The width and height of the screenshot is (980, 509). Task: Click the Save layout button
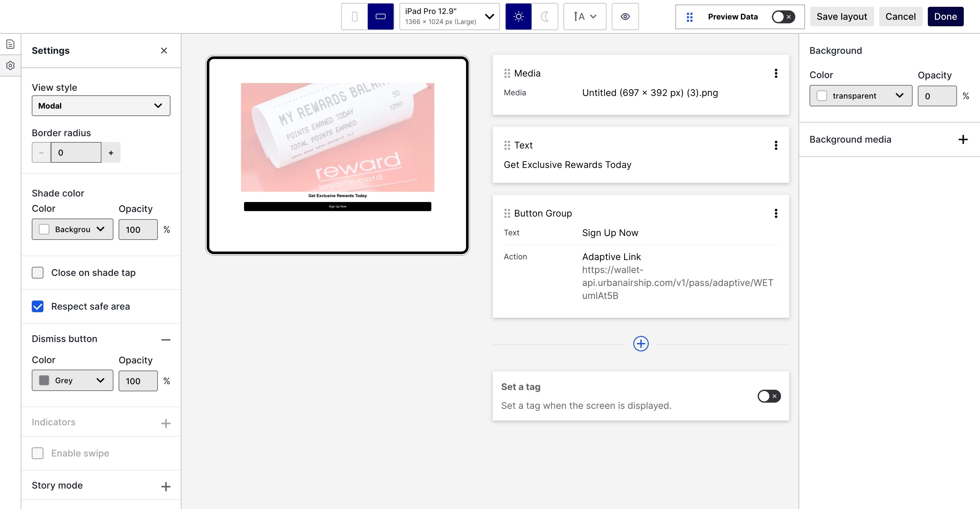pyautogui.click(x=841, y=17)
